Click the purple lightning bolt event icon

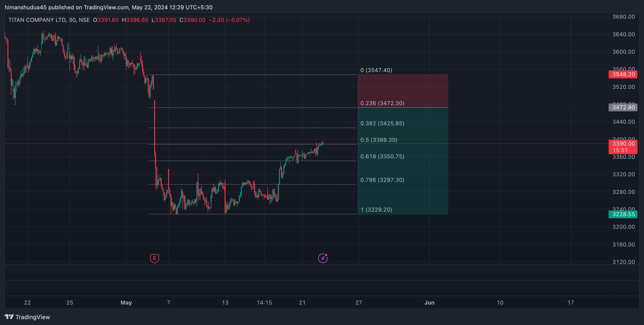[x=323, y=258]
